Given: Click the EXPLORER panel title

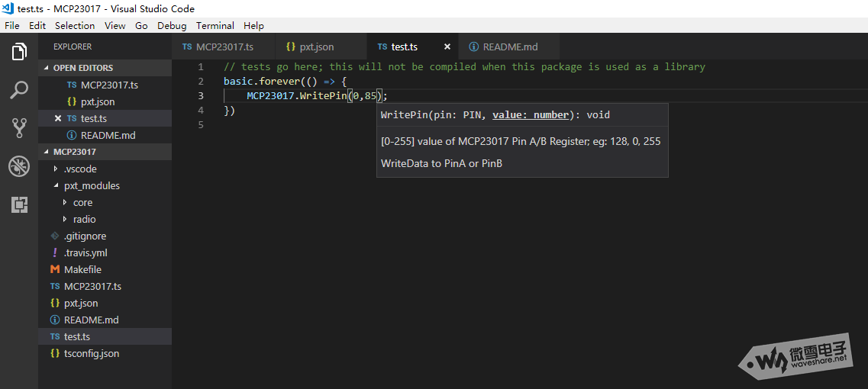Looking at the screenshot, I should [x=73, y=47].
